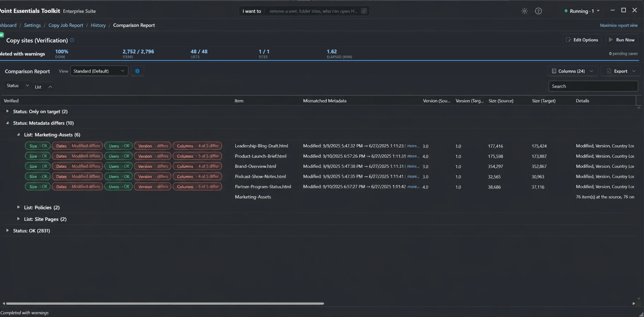Expand the List: Site Pages group
Viewport: 644px width, 317px height.
tap(18, 219)
